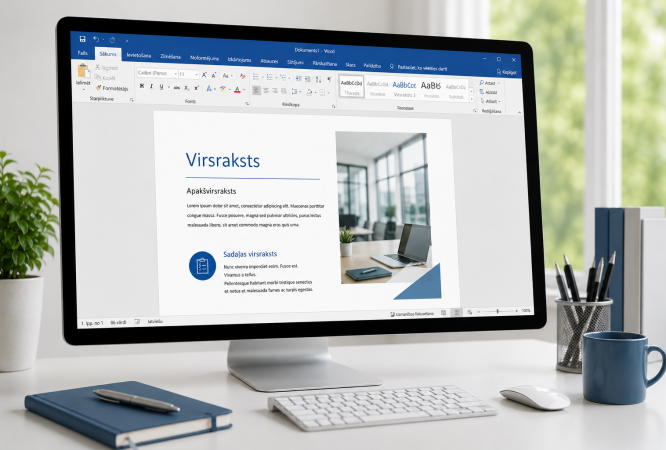Pick the red font color swatch

pyautogui.click(x=237, y=89)
